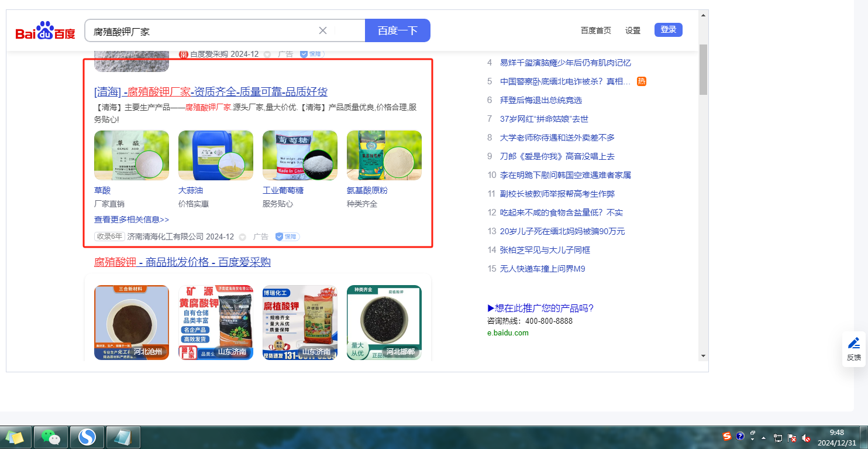Viewport: 868px width, 449px height.
Task: Click the 草酸 text link
Action: point(102,191)
